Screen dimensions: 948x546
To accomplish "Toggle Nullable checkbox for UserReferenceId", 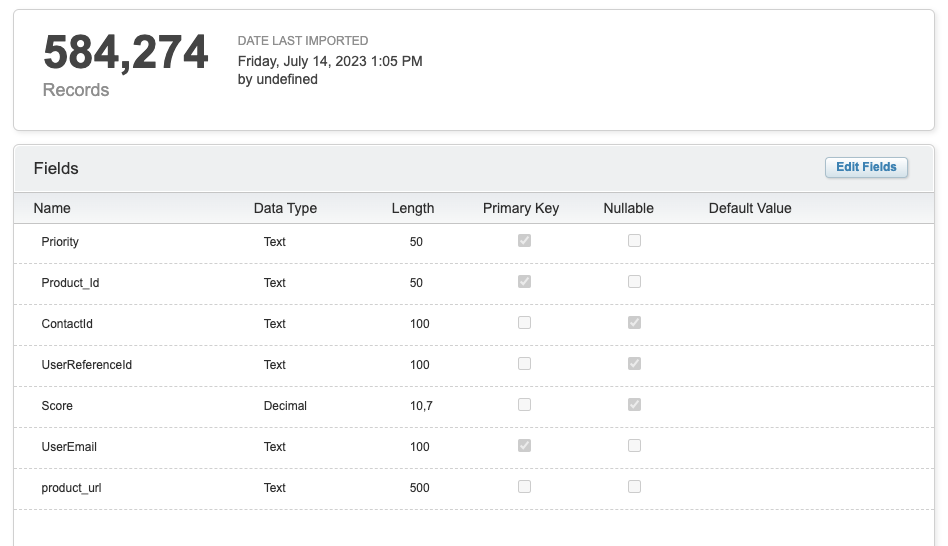I will (634, 364).
